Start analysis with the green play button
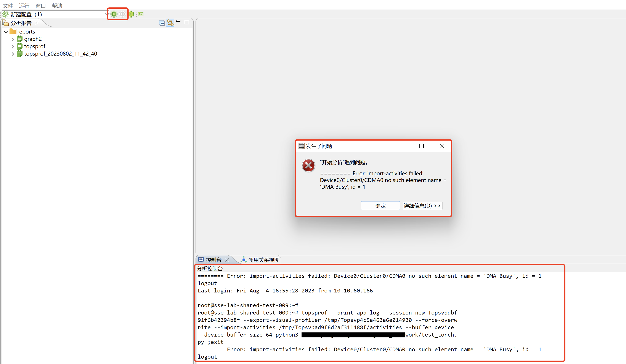Screen dimensions: 626x364 pos(114,14)
